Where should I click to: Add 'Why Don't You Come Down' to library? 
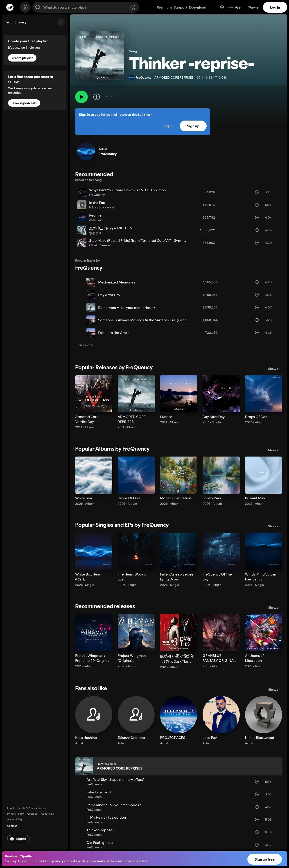[x=257, y=192]
